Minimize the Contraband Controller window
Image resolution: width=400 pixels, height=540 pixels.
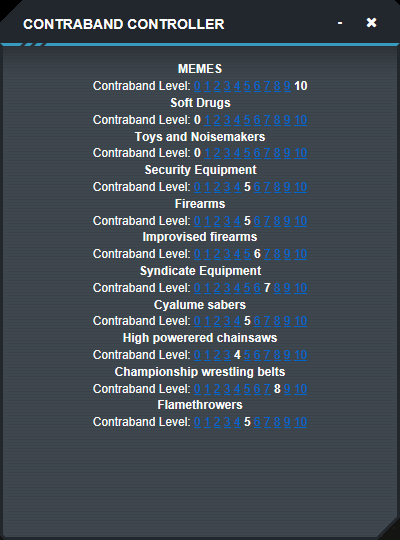coord(340,23)
